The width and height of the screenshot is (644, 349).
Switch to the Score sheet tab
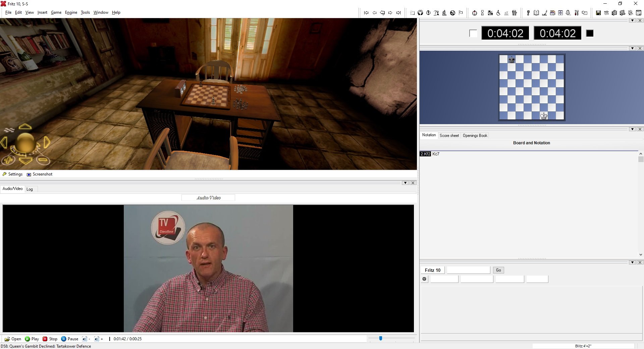(449, 136)
